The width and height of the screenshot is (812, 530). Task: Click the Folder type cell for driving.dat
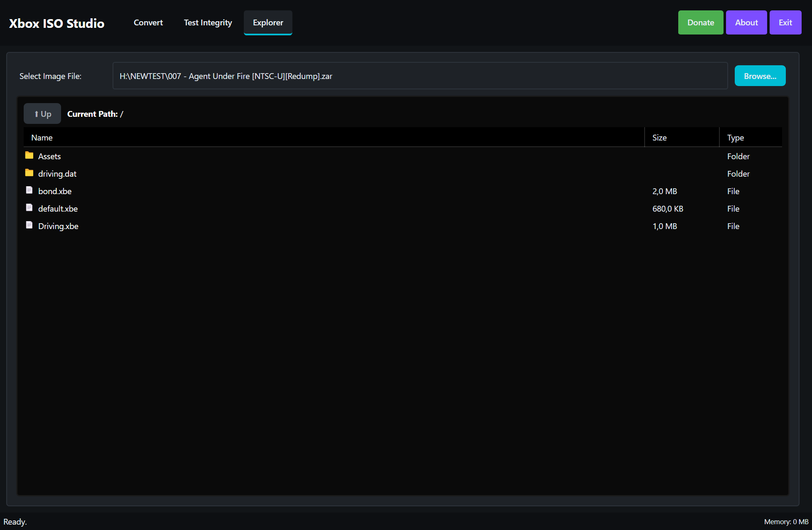738,174
